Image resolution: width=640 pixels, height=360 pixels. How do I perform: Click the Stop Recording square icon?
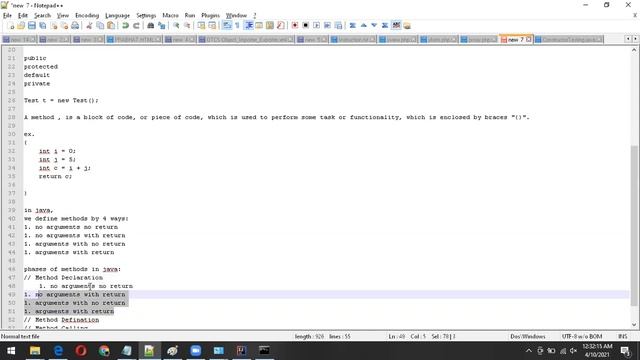coord(305,26)
